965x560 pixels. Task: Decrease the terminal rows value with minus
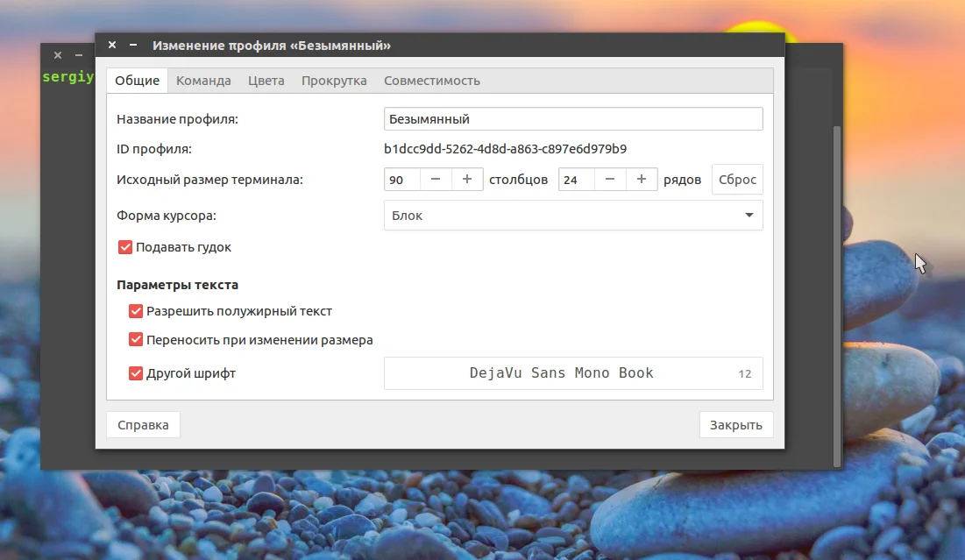610,179
